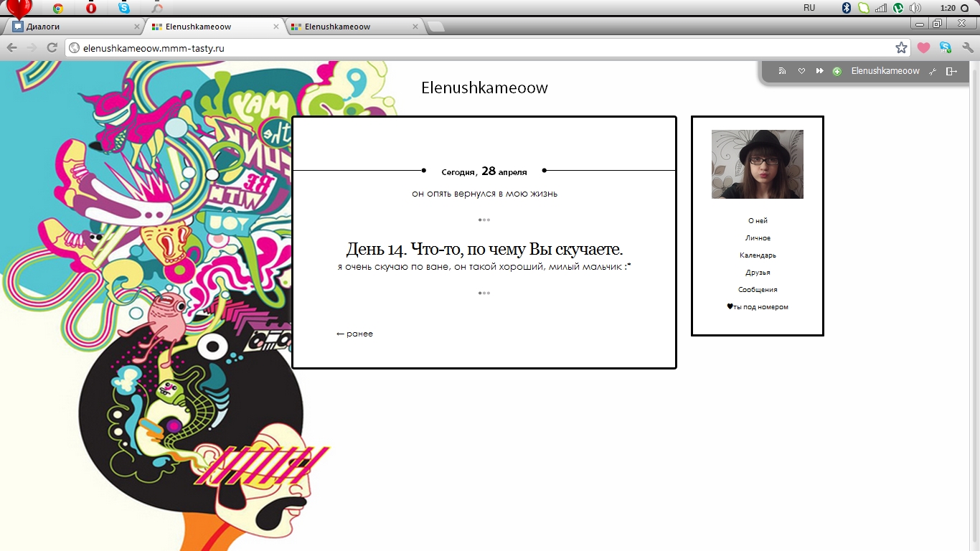Screen dimensions: 980x551
Task: Open the Сообщения sidebar link
Action: tap(758, 290)
